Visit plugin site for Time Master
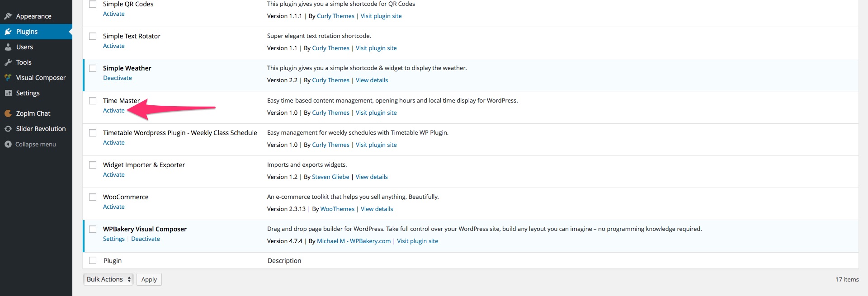The width and height of the screenshot is (868, 296). (376, 113)
